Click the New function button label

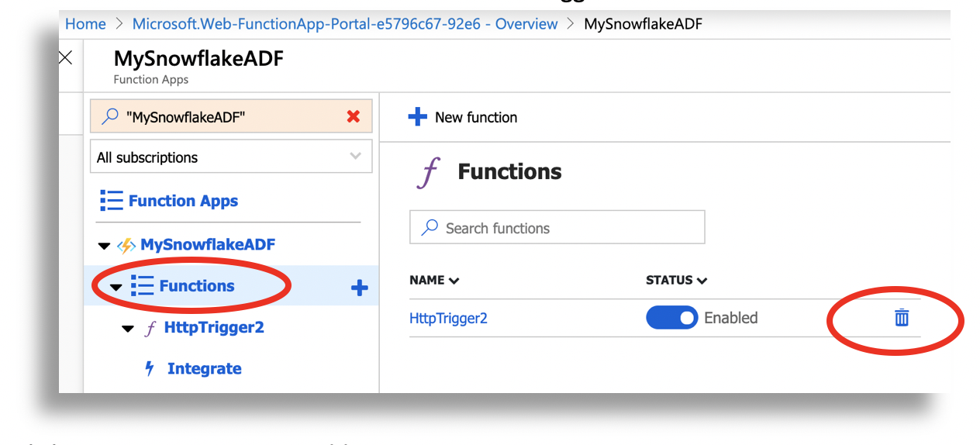pos(476,117)
